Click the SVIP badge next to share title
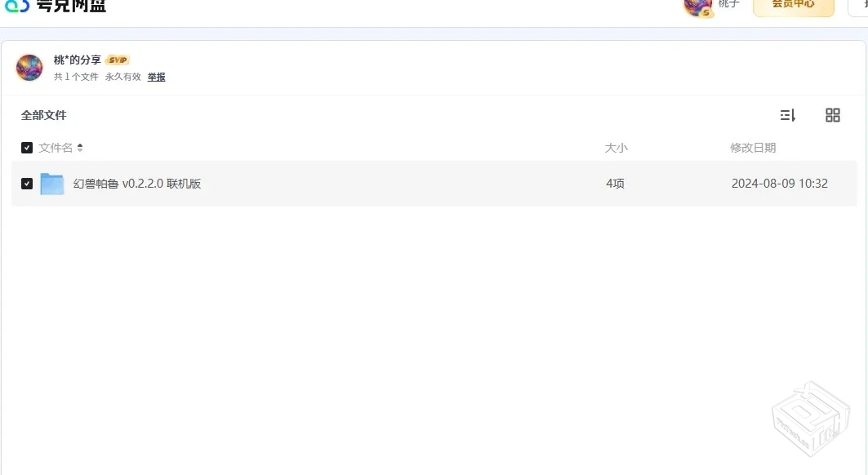The width and height of the screenshot is (868, 475). 118,60
